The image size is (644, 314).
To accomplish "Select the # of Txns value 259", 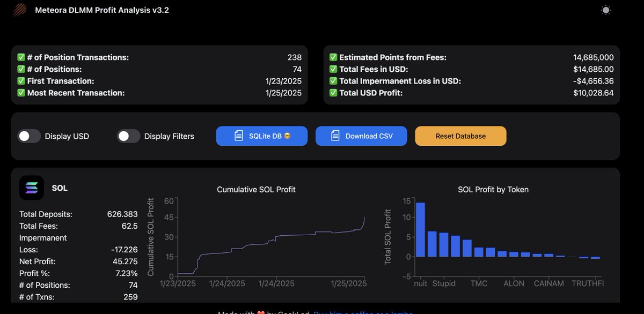I will pos(130,297).
